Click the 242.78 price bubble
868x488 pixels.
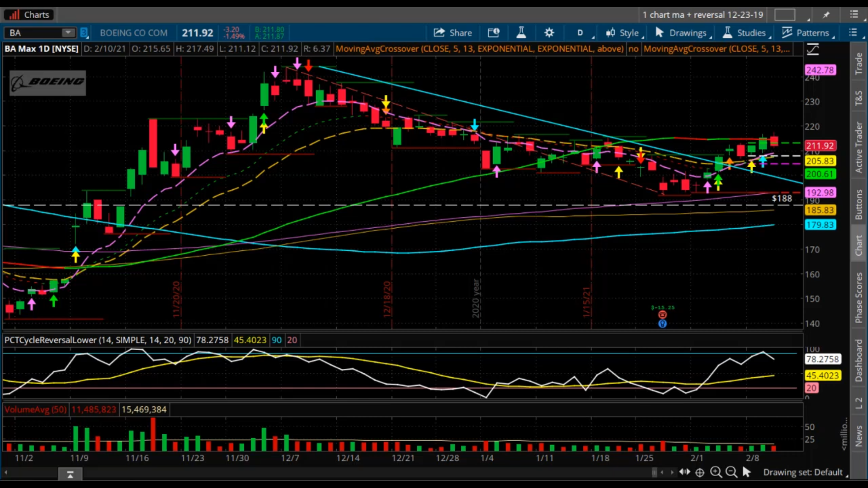coord(820,70)
